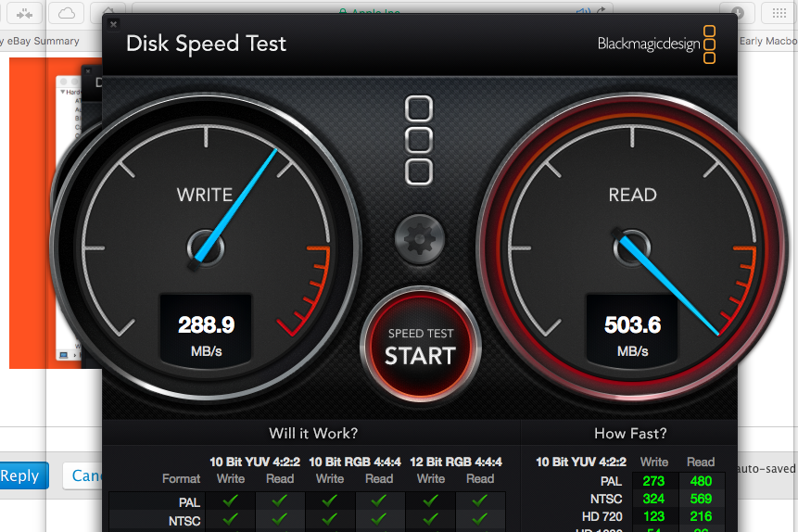Click the WRITE gauge label
Image resolution: width=798 pixels, height=532 pixels.
pos(205,195)
